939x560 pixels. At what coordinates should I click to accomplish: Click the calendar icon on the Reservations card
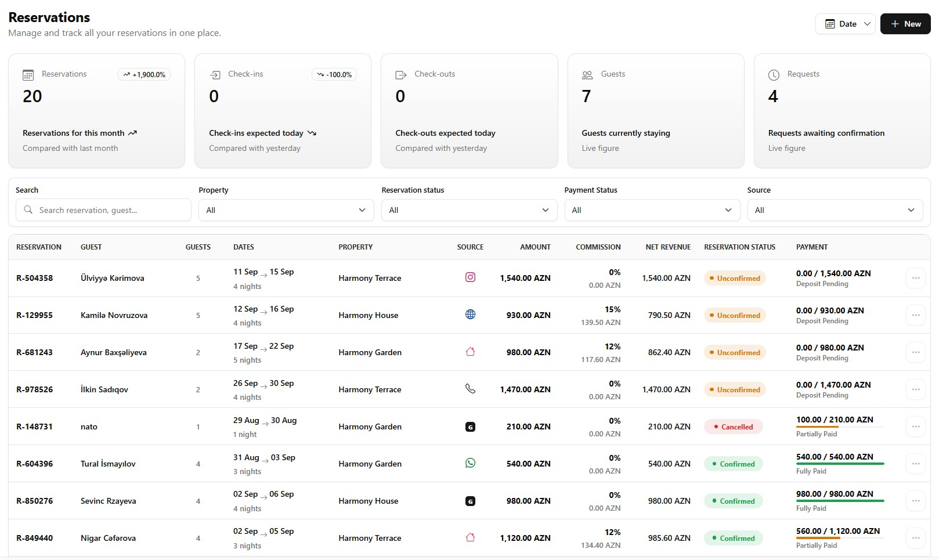click(28, 75)
